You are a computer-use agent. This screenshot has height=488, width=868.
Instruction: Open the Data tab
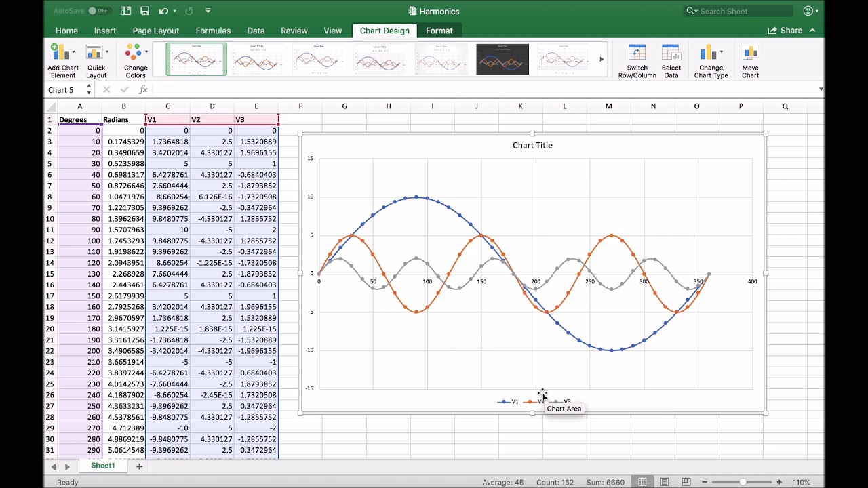[256, 30]
